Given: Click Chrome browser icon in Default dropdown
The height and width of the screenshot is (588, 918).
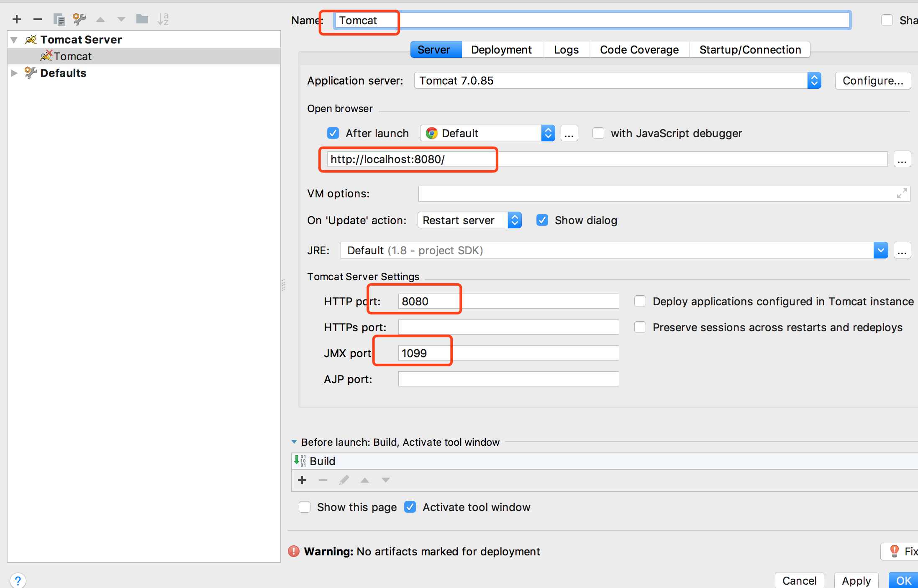Looking at the screenshot, I should (431, 133).
